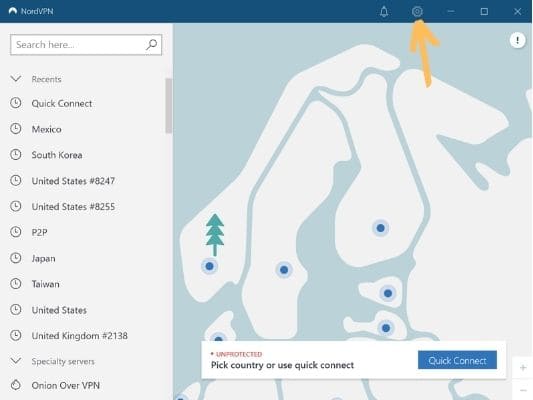The image size is (533, 400).
Task: Click the clock icon beside United Kingdom #2138
Action: (16, 335)
